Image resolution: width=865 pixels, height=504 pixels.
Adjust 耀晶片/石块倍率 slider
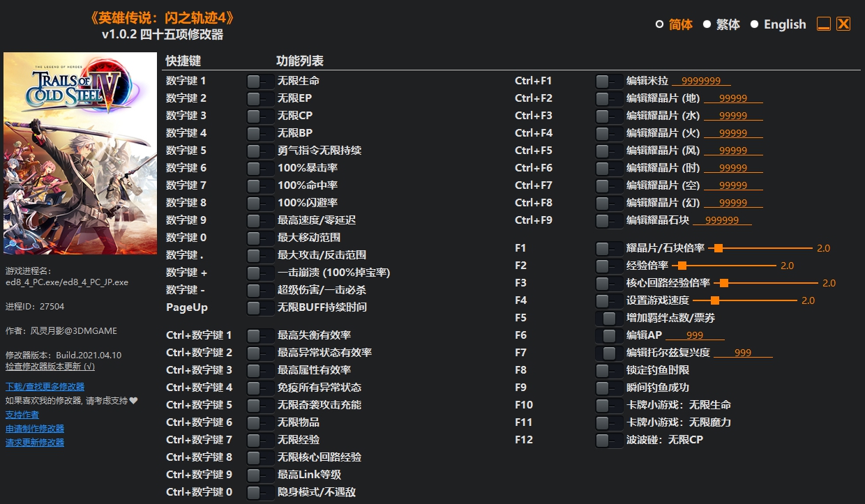[760, 248]
